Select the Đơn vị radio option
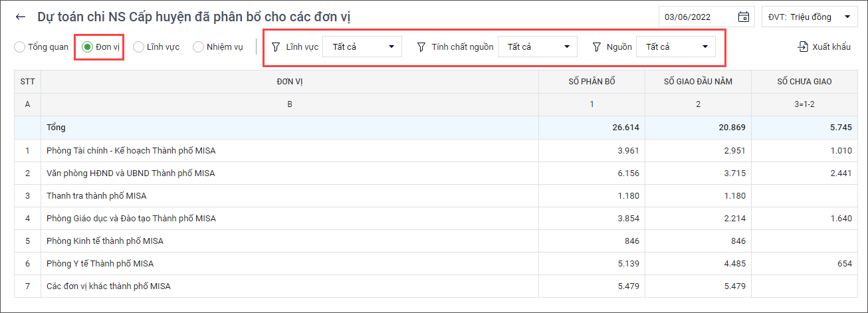 [x=87, y=47]
